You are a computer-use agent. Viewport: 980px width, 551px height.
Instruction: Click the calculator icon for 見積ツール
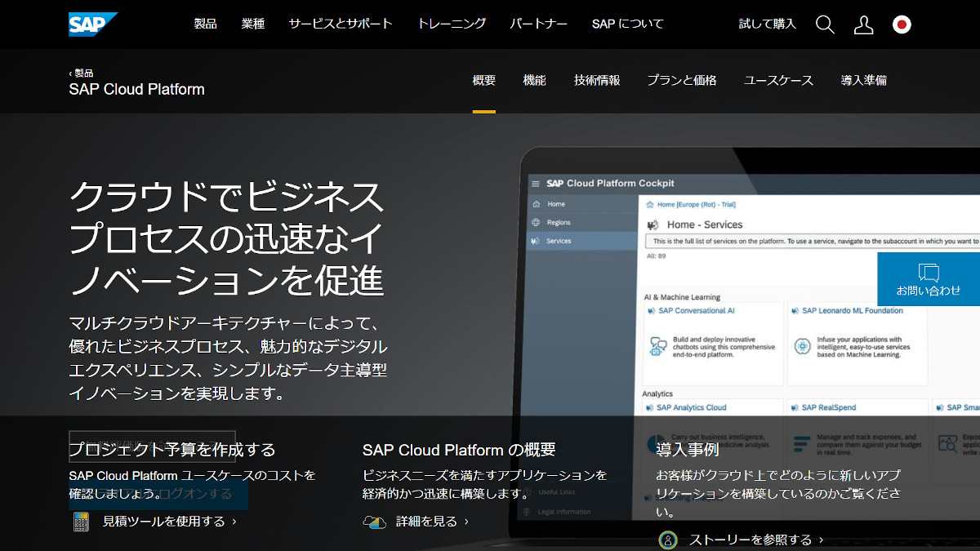tap(81, 522)
